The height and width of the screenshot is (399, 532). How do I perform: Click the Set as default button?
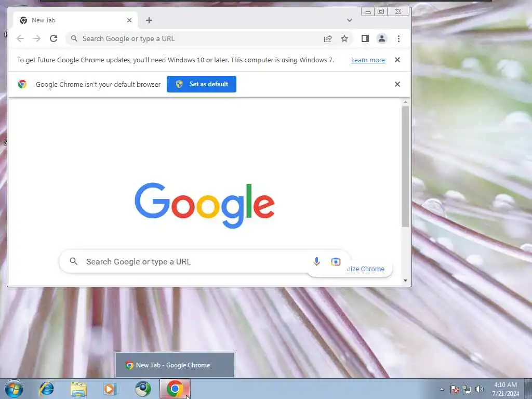tap(202, 84)
